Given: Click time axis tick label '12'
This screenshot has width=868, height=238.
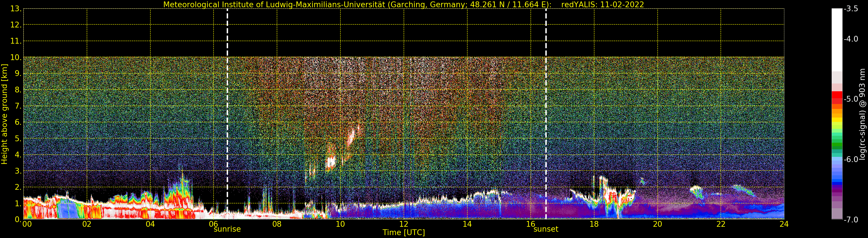Looking at the screenshot, I should tap(404, 224).
